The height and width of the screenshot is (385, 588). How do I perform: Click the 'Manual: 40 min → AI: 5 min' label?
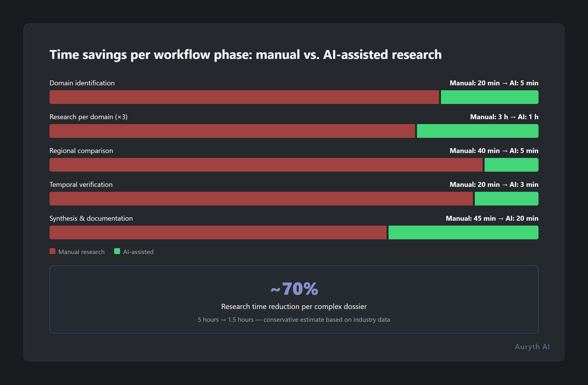pyautogui.click(x=494, y=151)
